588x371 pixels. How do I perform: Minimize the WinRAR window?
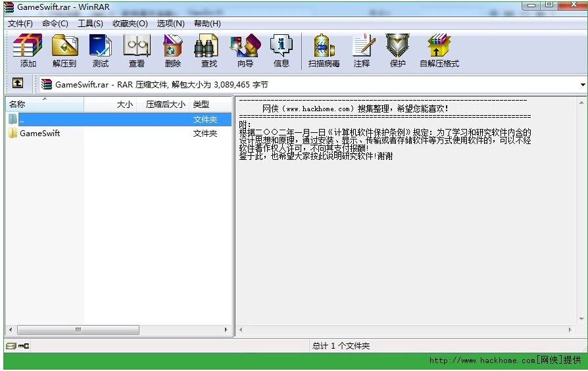pyautogui.click(x=531, y=5)
